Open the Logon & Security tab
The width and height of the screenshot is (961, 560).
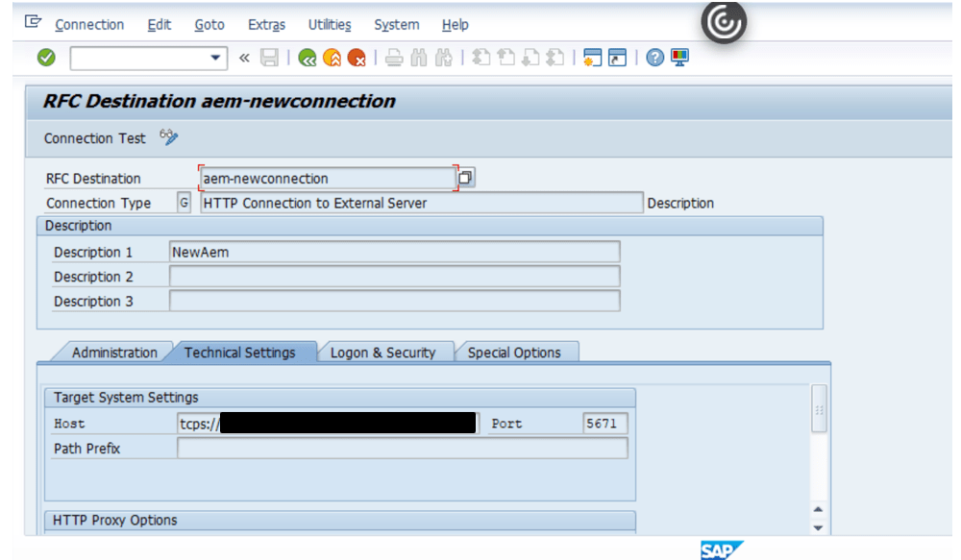(383, 353)
